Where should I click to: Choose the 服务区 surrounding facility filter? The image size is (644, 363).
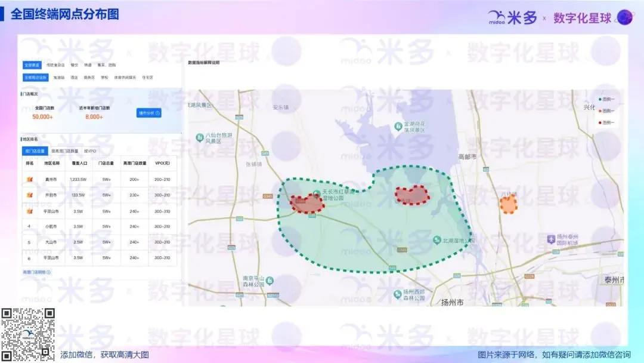click(89, 77)
